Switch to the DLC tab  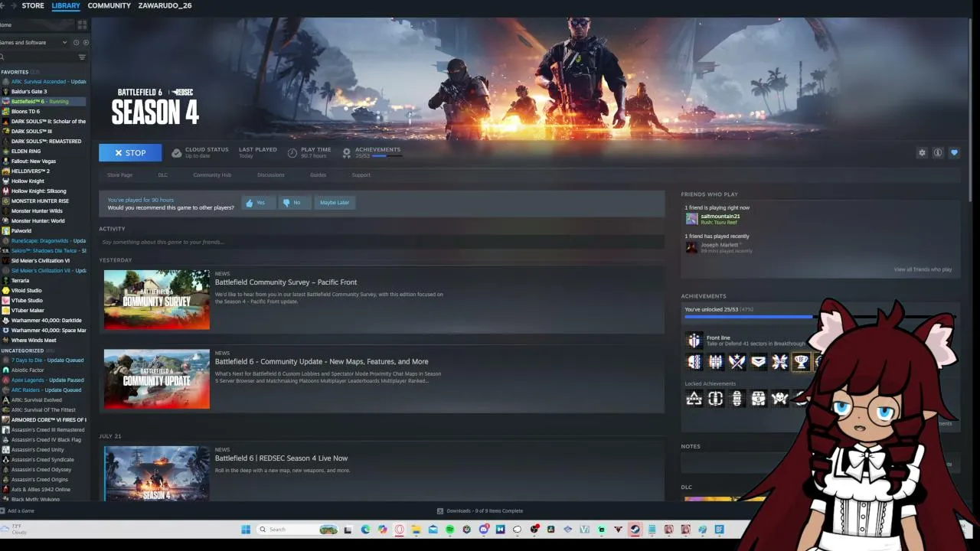163,175
